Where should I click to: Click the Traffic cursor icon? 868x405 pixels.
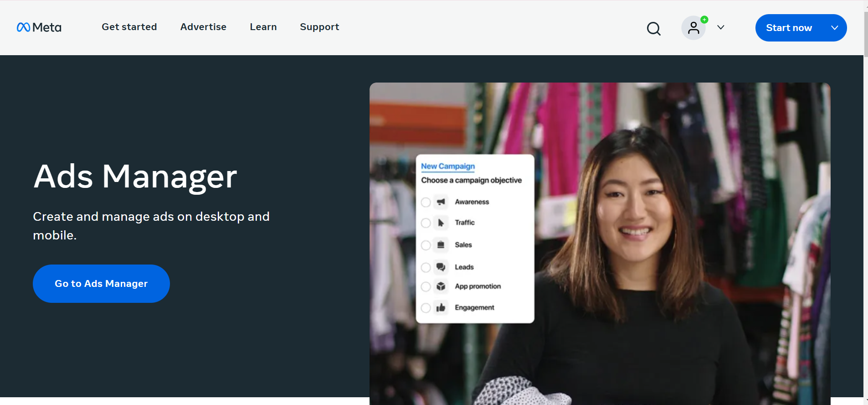(x=441, y=223)
